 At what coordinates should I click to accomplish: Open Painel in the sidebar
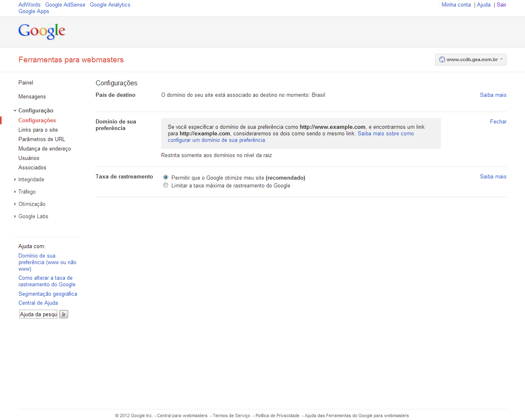point(26,82)
